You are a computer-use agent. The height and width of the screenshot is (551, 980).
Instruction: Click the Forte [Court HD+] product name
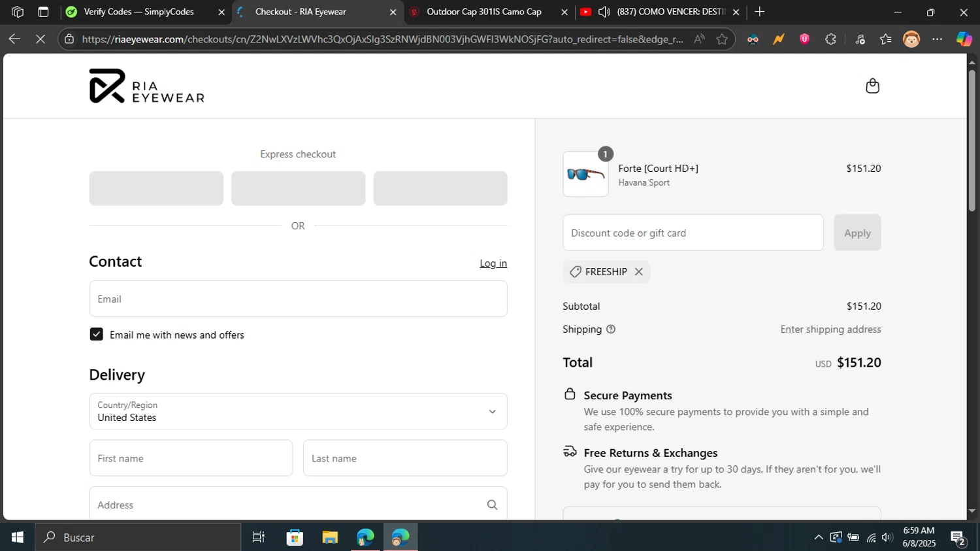tap(658, 169)
